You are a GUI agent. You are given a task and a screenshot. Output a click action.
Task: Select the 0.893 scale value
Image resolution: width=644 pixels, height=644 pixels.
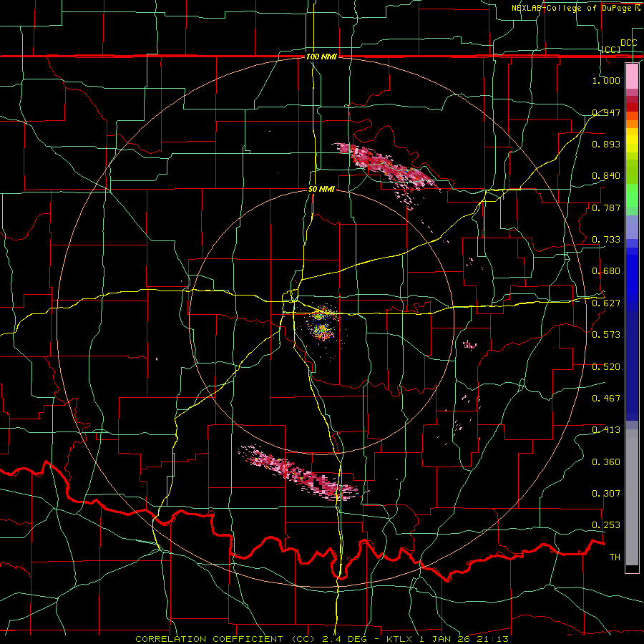click(x=606, y=144)
